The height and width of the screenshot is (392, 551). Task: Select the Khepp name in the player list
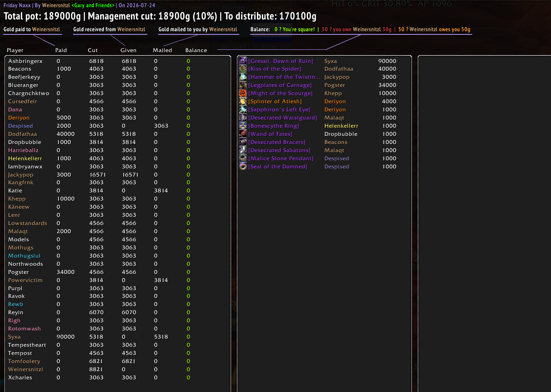click(17, 199)
